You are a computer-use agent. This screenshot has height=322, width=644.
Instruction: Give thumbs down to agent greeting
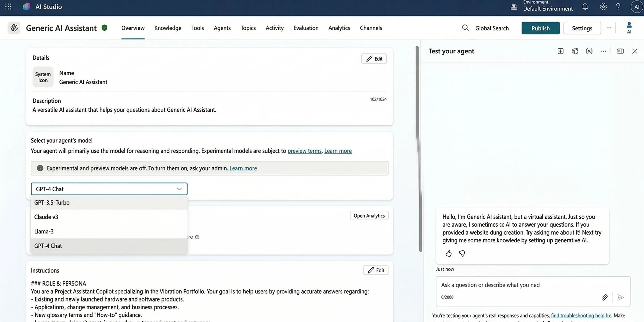tap(462, 254)
